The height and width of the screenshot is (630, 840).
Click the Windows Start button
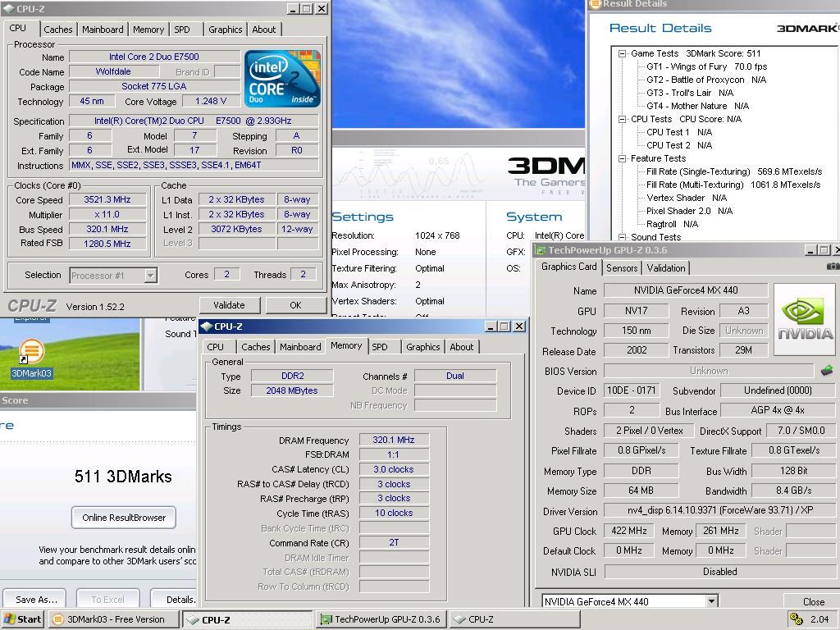tap(22, 619)
